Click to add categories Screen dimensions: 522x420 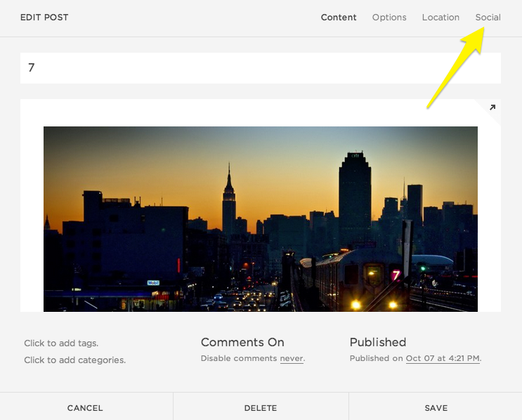point(74,360)
